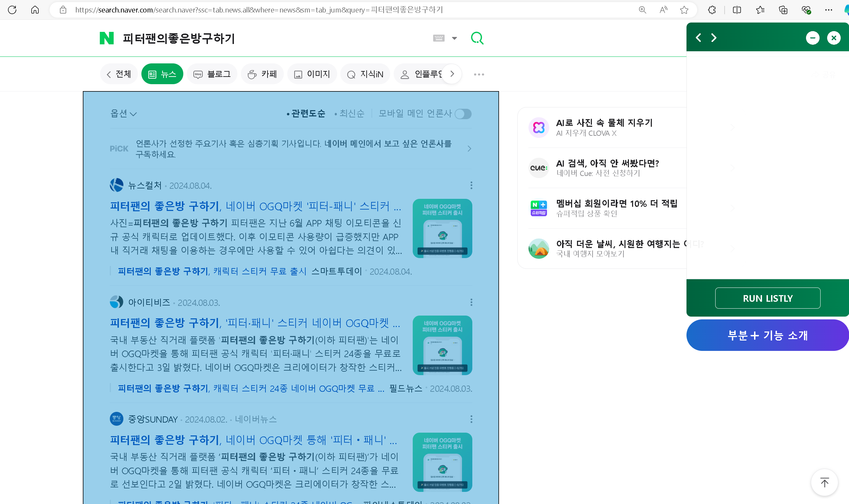The width and height of the screenshot is (849, 504).
Task: Open related 스마트투데이 article link
Action: click(212, 271)
